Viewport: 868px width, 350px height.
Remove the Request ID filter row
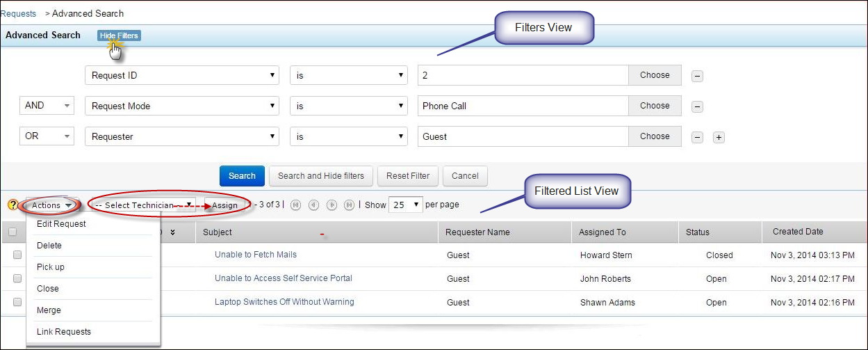pos(697,77)
